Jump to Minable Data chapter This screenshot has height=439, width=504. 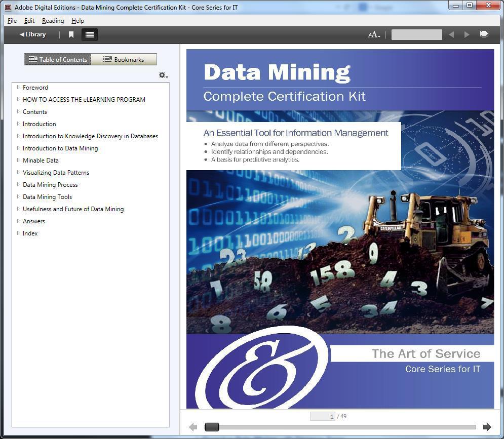point(41,161)
